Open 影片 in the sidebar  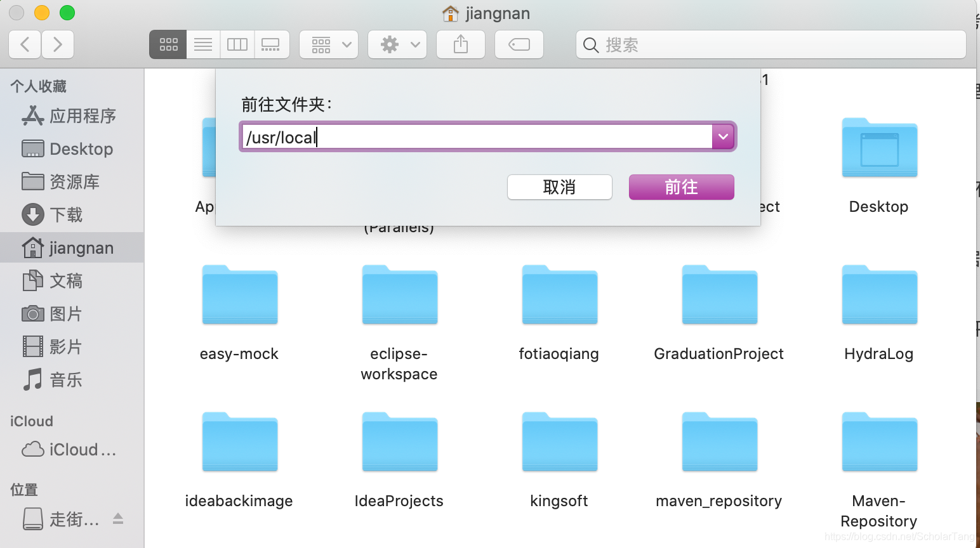pos(72,347)
